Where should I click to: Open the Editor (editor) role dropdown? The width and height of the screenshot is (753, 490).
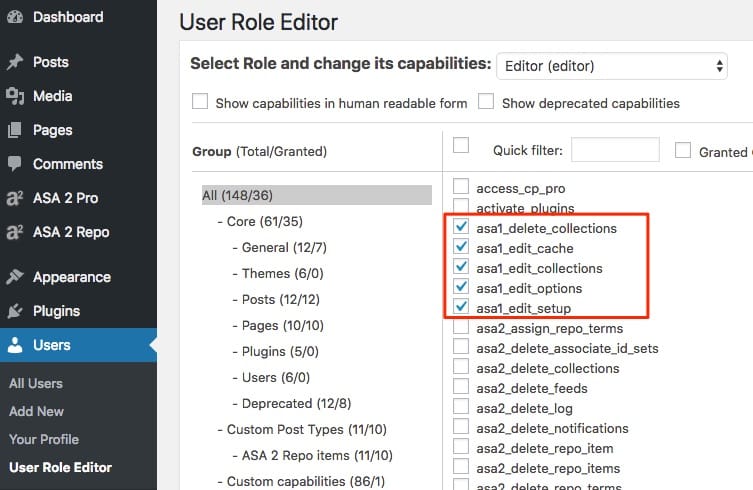612,66
